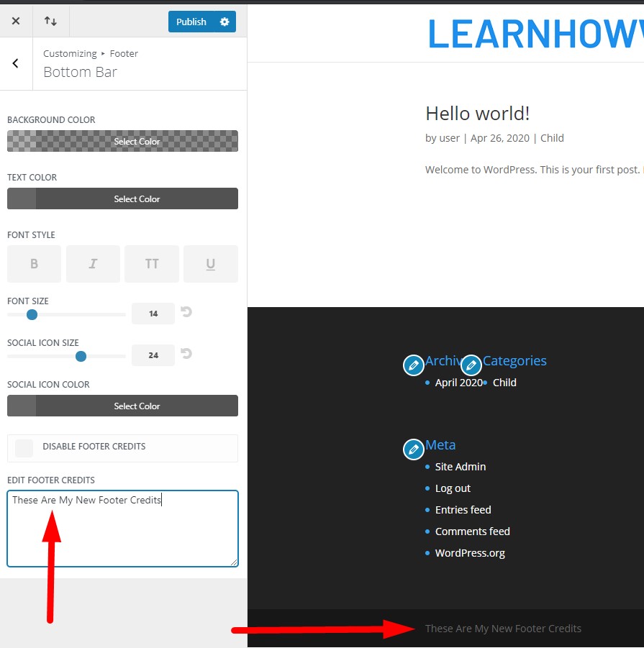The width and height of the screenshot is (644, 648).
Task: Click the Font Size value field showing 14
Action: [x=153, y=314]
